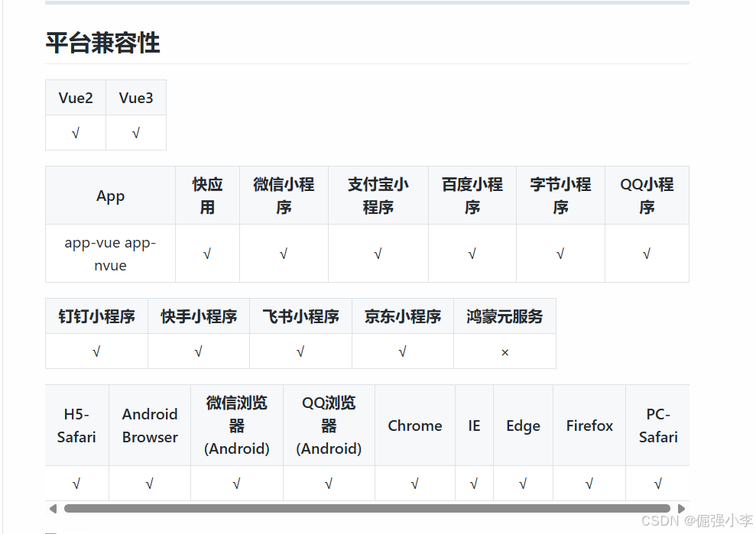Viewport: 756px width, 534px height.
Task: Click the Chrome column header
Action: (414, 426)
